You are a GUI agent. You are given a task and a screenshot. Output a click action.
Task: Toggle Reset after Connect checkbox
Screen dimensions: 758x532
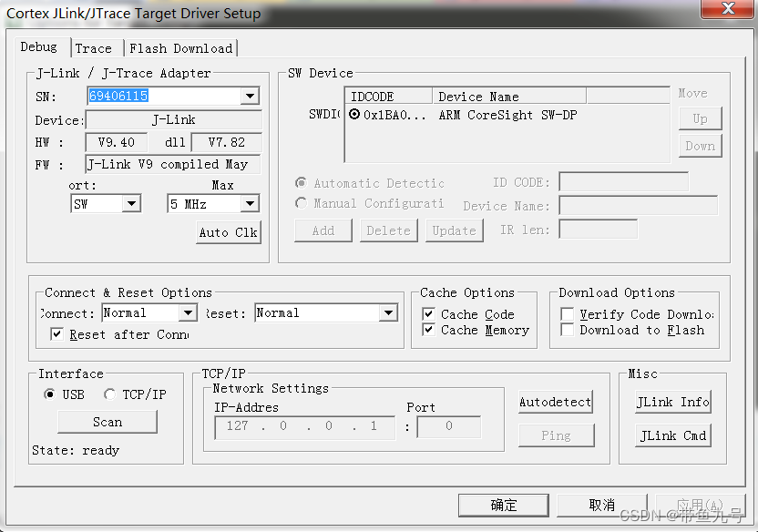coord(57,334)
